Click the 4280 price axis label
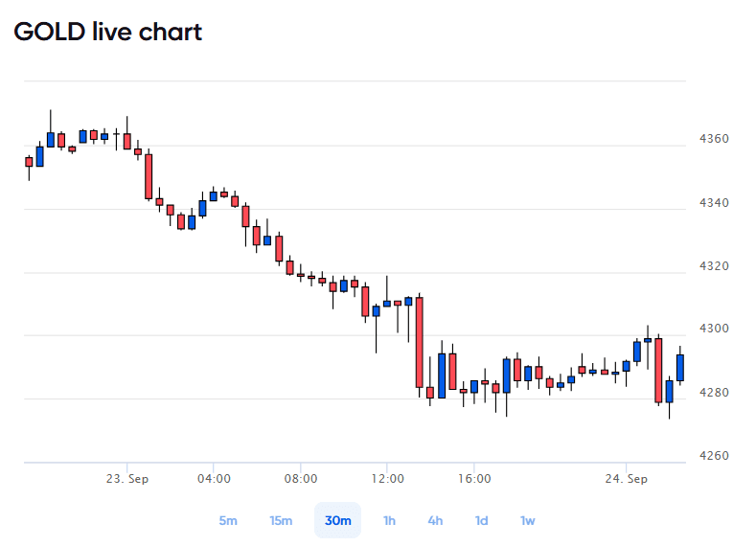The height and width of the screenshot is (546, 756). [x=714, y=393]
